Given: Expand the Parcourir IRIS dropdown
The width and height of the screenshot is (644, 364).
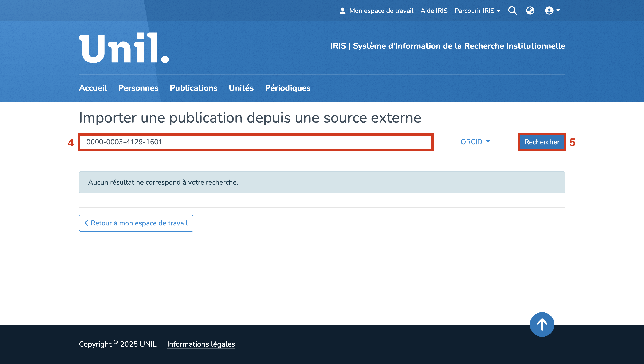Looking at the screenshot, I should (477, 11).
